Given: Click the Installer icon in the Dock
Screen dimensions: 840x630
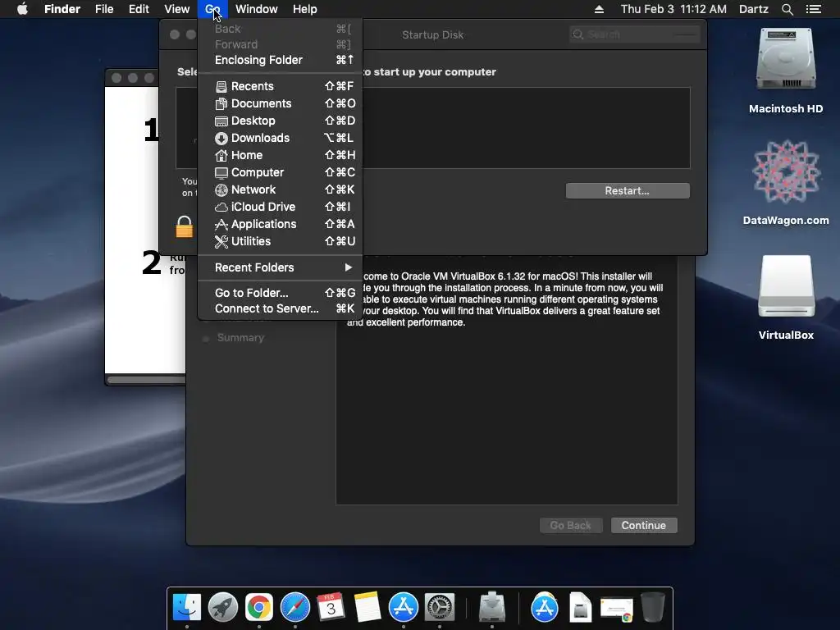Looking at the screenshot, I should click(x=492, y=607).
